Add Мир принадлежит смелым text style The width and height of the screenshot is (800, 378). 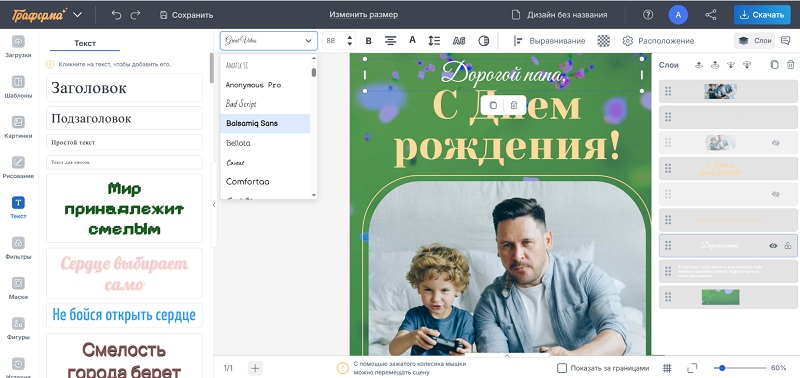[x=124, y=209]
